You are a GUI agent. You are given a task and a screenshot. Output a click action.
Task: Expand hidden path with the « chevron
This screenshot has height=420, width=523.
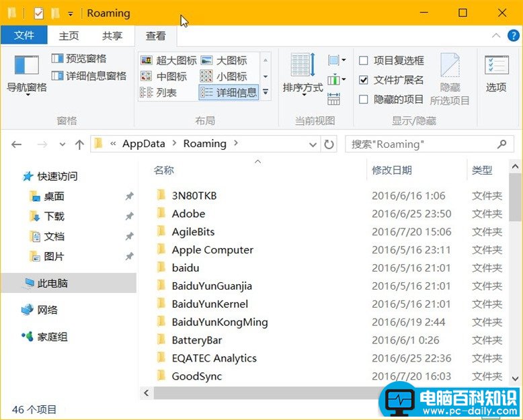(x=113, y=144)
